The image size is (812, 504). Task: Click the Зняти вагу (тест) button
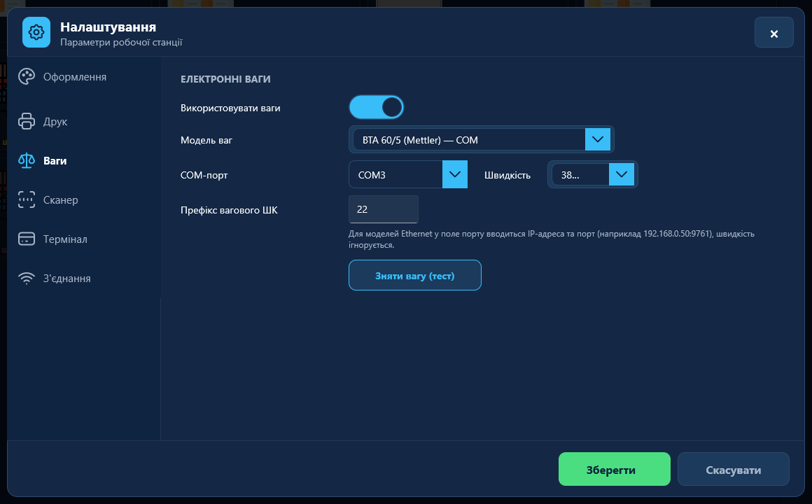tap(415, 276)
